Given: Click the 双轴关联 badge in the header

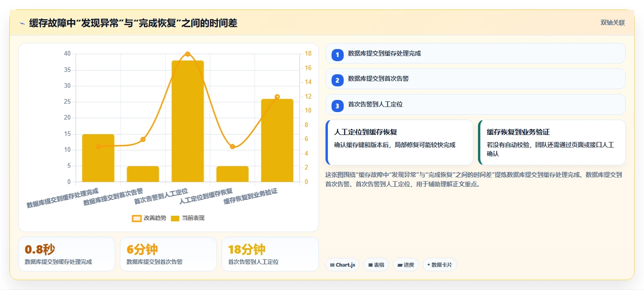Looking at the screenshot, I should [612, 22].
